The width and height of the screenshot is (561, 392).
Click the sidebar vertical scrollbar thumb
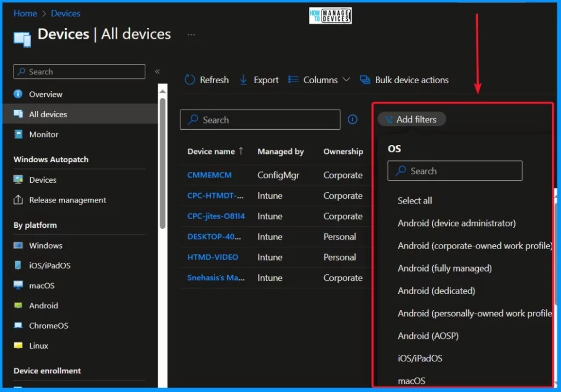point(162,163)
